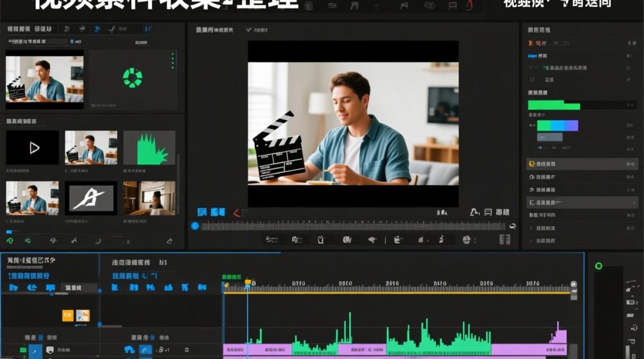Click the pie chart icon in preview toolbar
Viewport: 644px width, 359px height.
(466, 240)
